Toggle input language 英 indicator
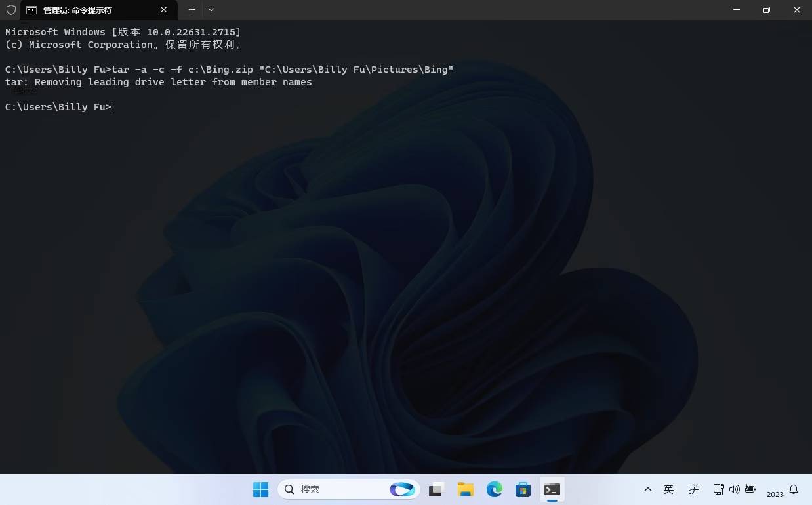Image resolution: width=812 pixels, height=505 pixels. point(668,489)
